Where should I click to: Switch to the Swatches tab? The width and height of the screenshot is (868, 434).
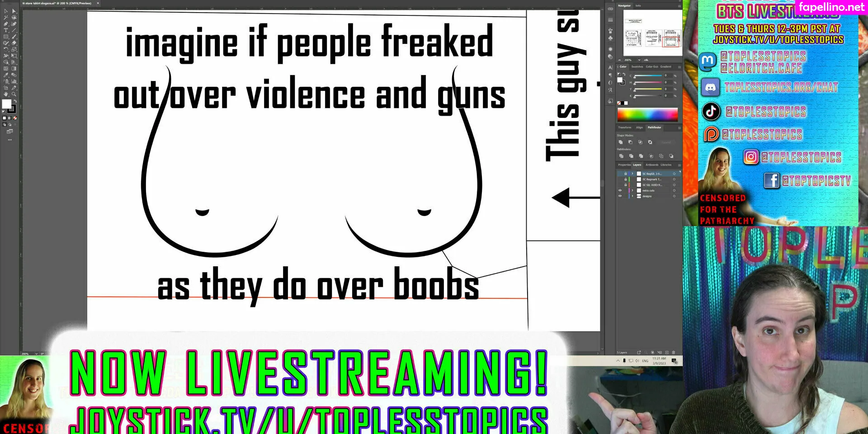point(637,66)
